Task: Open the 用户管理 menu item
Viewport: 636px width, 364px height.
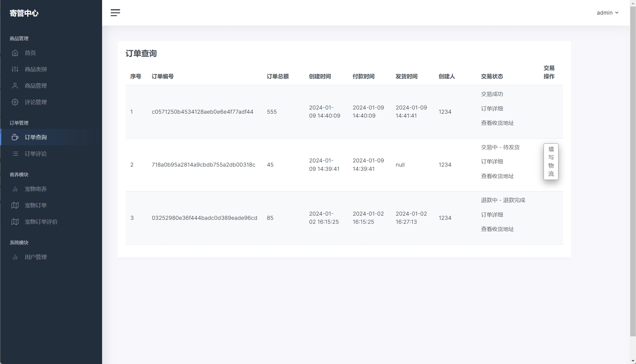Action: pos(36,257)
